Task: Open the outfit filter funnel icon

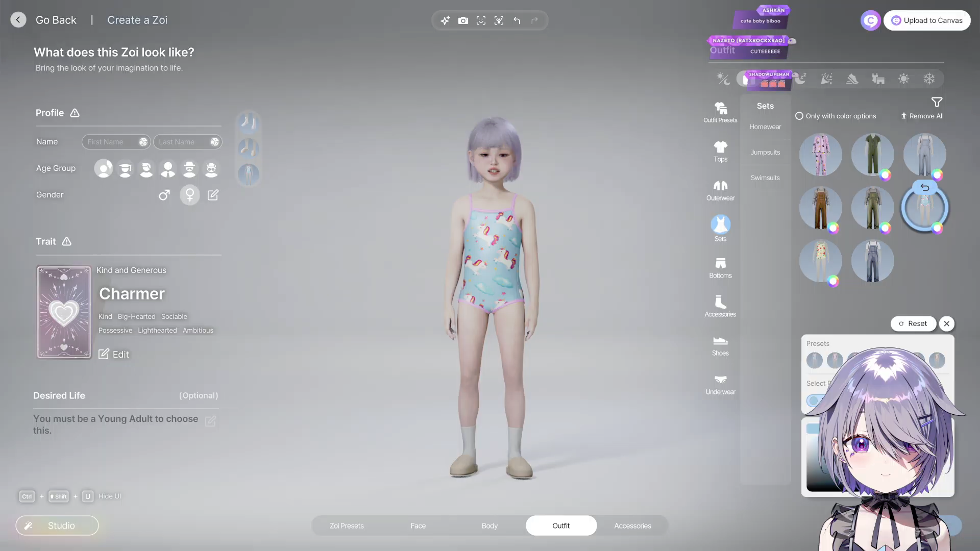Action: [x=937, y=102]
